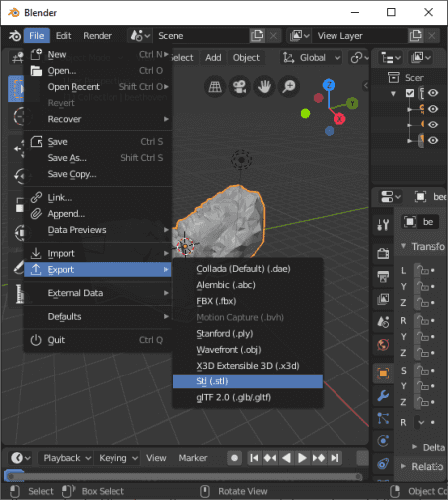Open Physics properties tab
Screen dimensions: 448x500
click(x=383, y=441)
